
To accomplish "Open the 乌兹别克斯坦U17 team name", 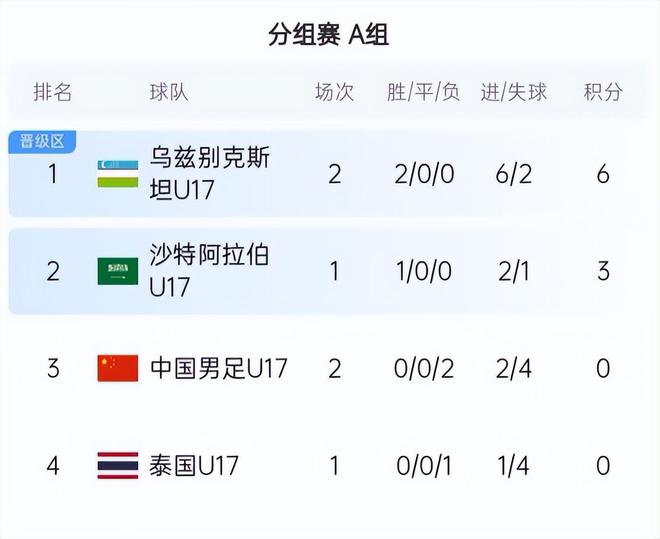I will (x=209, y=174).
